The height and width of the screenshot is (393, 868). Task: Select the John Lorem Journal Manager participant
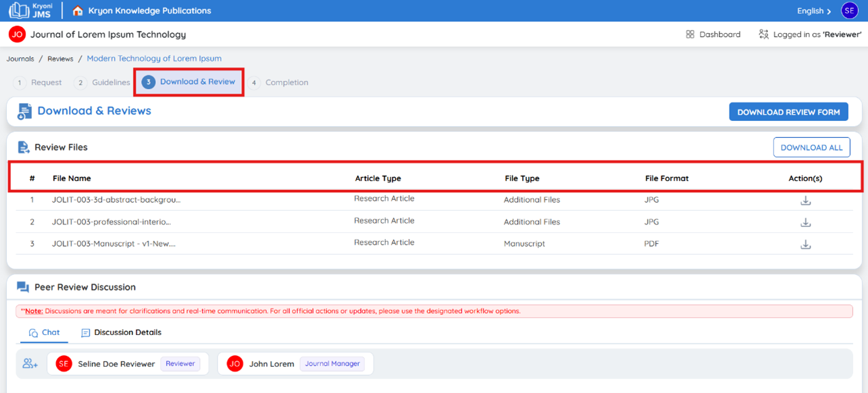(295, 364)
